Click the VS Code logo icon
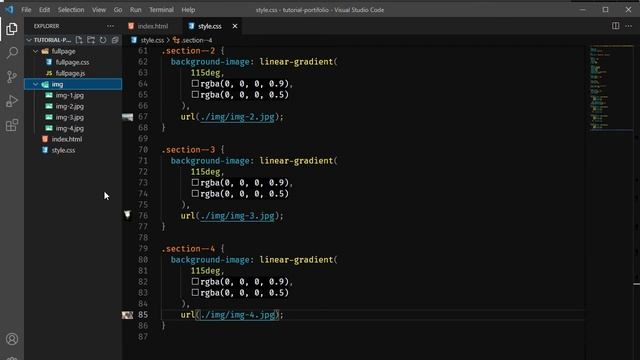Screen dimensions: 640x360 coord(9,9)
